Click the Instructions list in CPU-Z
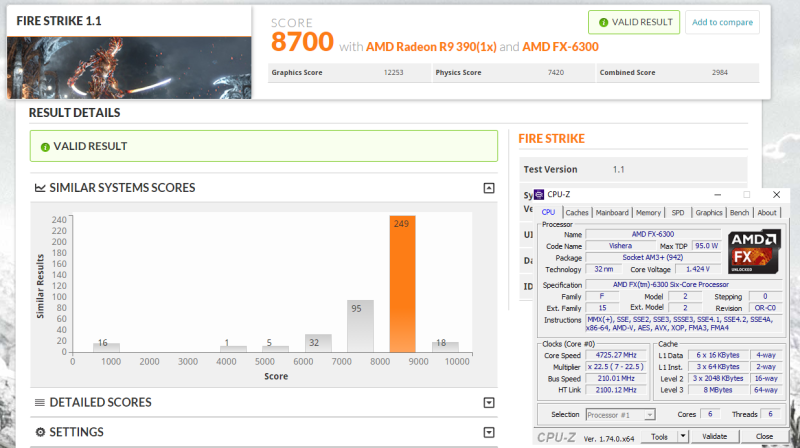Screen dimensions: 800x448 point(684,324)
